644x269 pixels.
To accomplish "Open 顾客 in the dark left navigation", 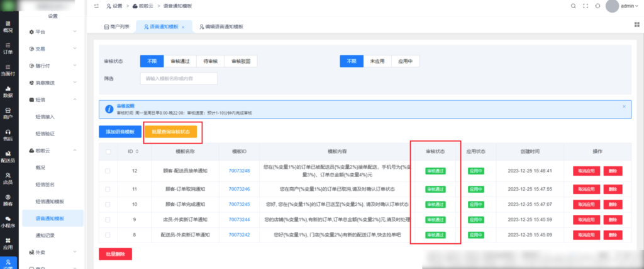I will [8, 200].
